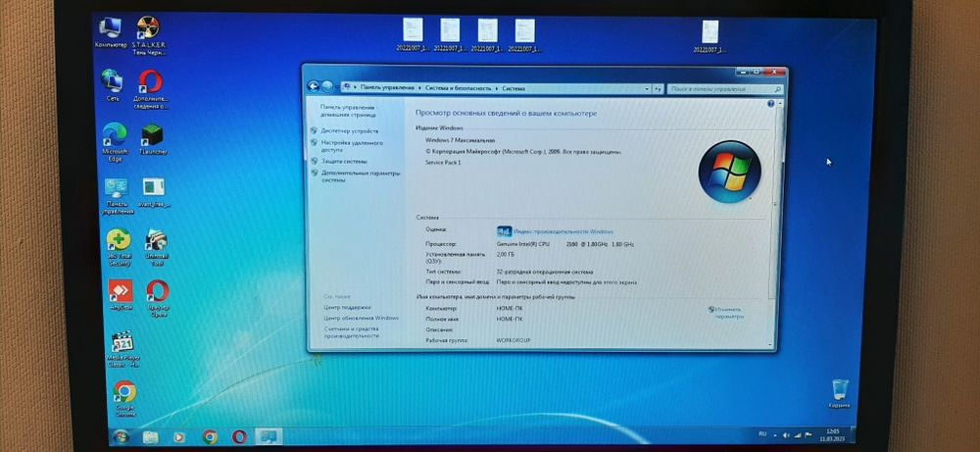Open the Windows Start menu orb
The height and width of the screenshot is (452, 980).
pos(120,436)
